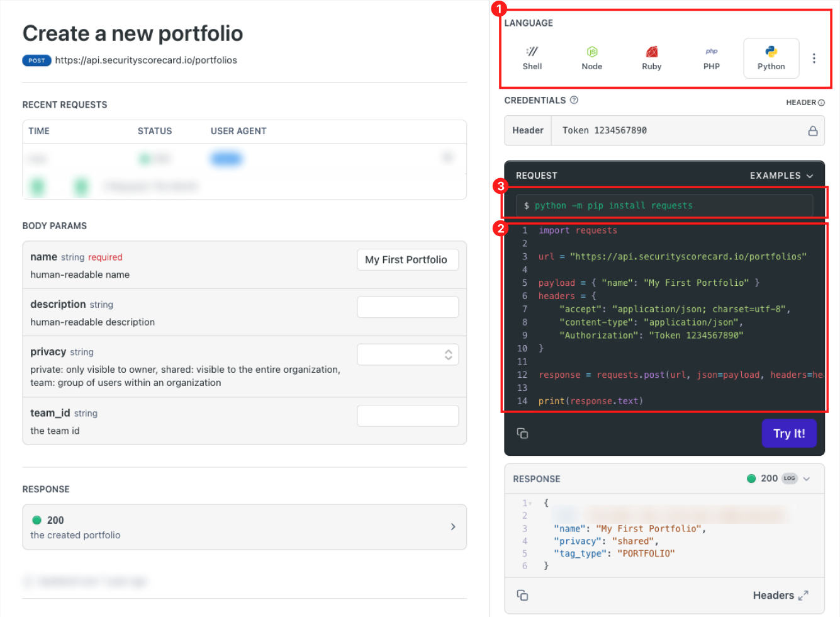840x617 pixels.
Task: Click the 'required' tag beside name
Action: pyautogui.click(x=105, y=257)
